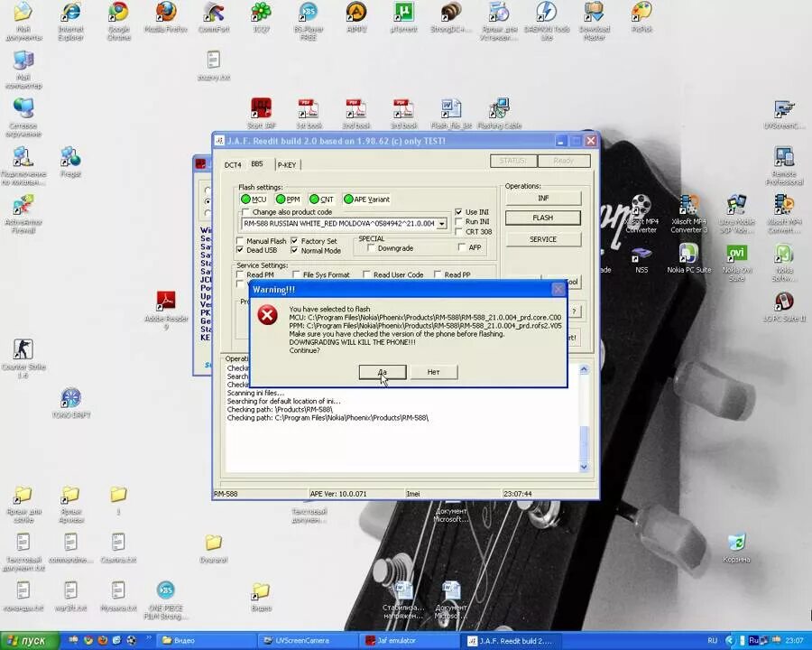Open the NSS desktop shortcut
Viewport: 812px width, 650px height.
(x=641, y=258)
